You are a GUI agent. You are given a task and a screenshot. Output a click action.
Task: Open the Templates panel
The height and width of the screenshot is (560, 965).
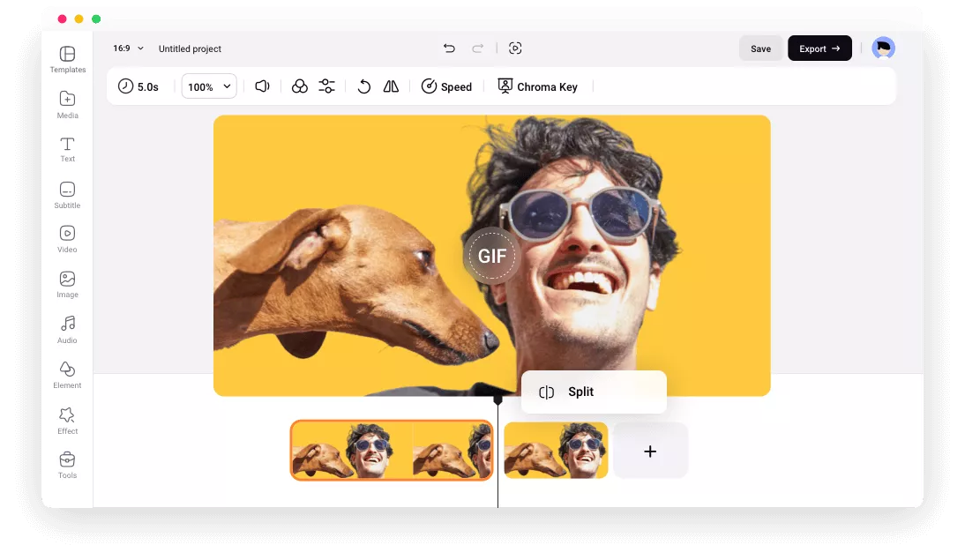tap(67, 58)
